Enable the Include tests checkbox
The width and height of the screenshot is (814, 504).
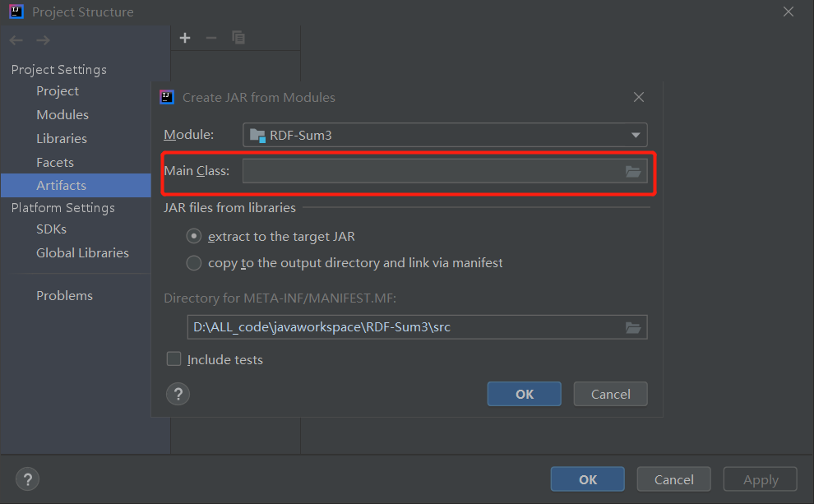(x=174, y=358)
